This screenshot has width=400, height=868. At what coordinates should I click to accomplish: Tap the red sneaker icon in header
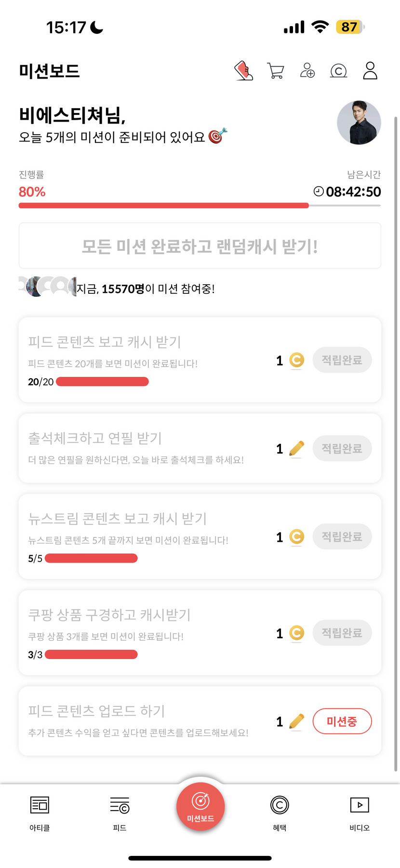coord(243,70)
